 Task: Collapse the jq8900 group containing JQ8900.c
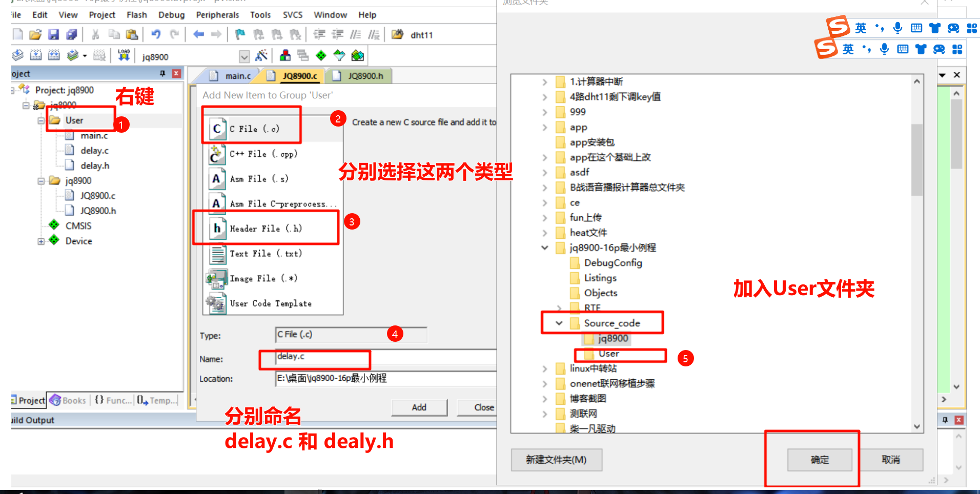coord(40,181)
